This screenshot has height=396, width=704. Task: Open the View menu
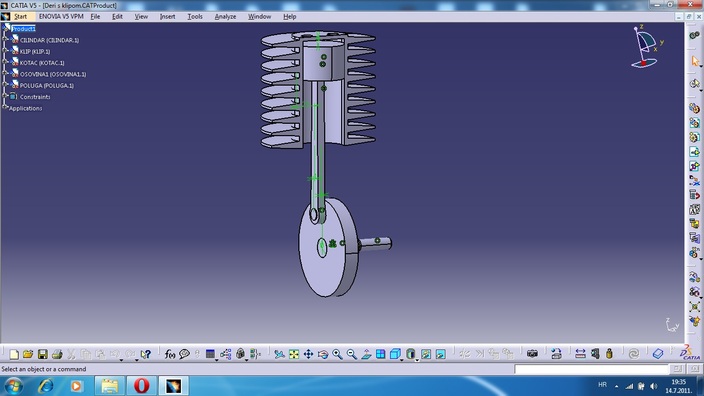[141, 17]
